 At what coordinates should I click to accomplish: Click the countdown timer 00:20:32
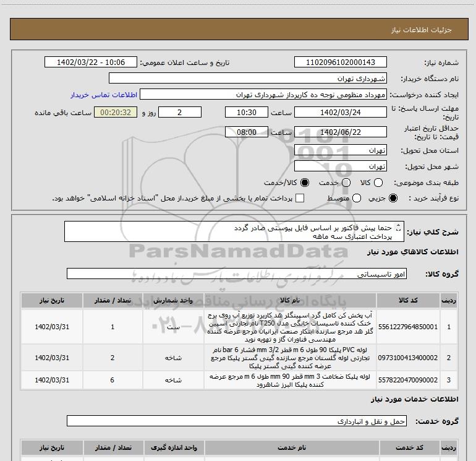[116, 112]
